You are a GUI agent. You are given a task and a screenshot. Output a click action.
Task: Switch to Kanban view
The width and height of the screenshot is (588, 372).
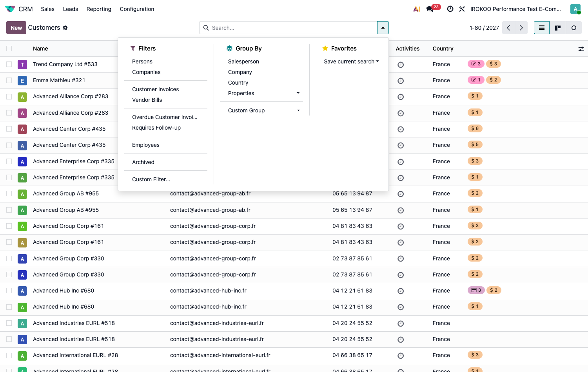[558, 28]
